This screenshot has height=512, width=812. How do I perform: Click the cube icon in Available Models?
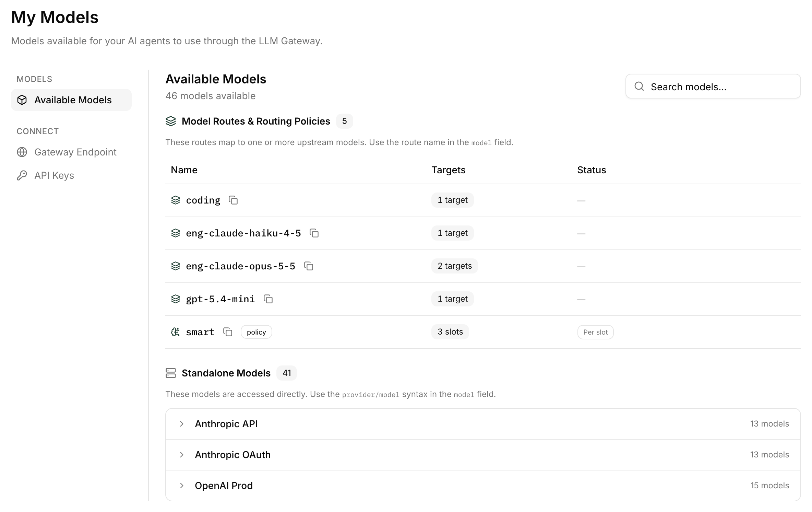(x=22, y=100)
